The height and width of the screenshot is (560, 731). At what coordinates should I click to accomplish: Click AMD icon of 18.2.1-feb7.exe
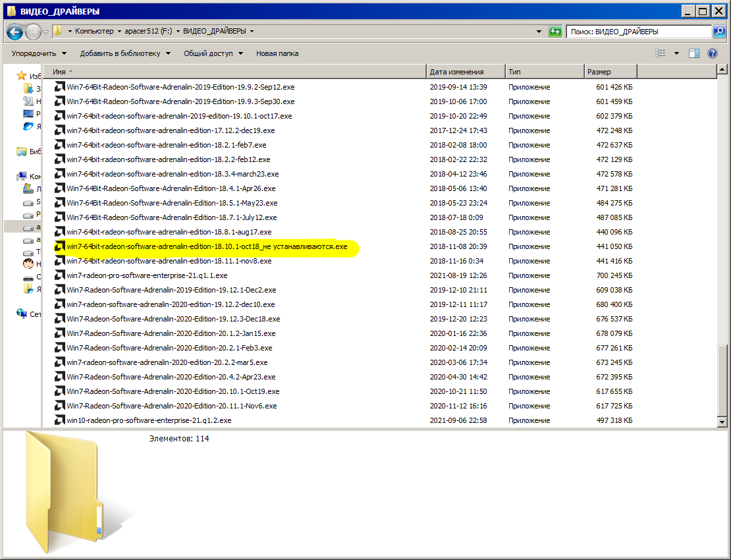[60, 144]
